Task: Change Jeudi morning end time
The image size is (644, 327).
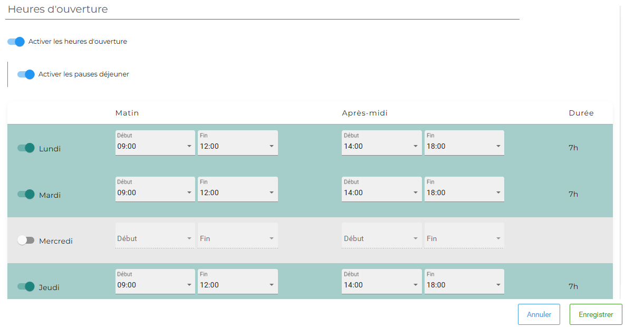Action: coord(237,282)
